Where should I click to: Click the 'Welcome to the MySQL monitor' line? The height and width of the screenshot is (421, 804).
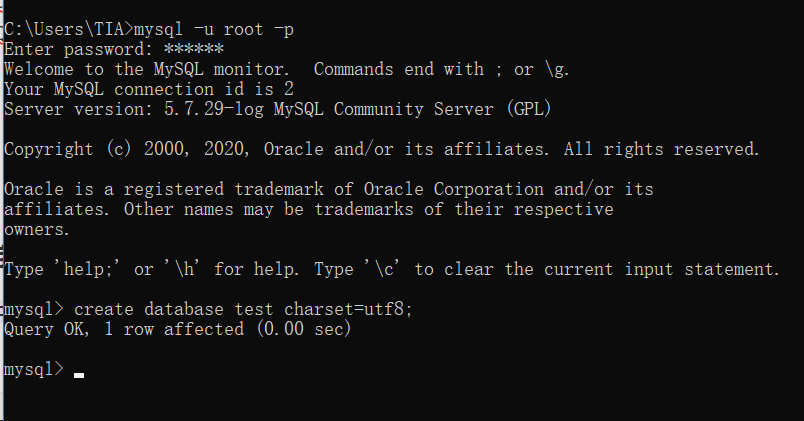pos(147,69)
